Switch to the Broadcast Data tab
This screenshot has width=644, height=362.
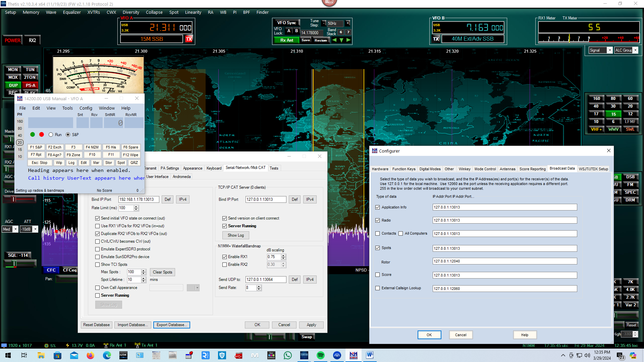(562, 169)
